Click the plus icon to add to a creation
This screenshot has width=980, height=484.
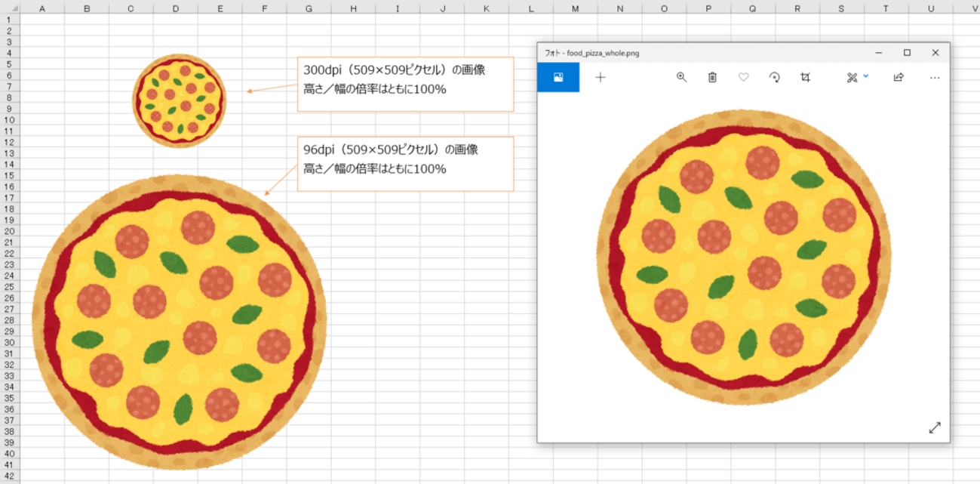tap(600, 77)
